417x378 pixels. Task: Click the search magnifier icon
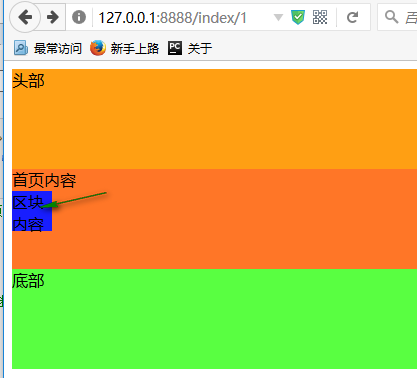[x=391, y=17]
